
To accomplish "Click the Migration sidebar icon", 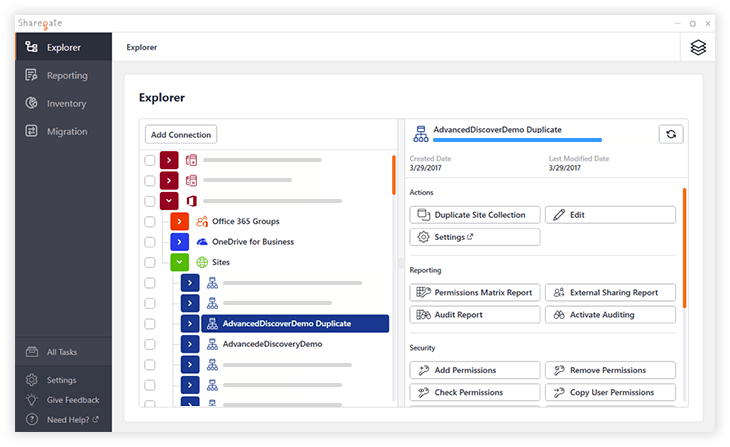I will click(x=31, y=131).
